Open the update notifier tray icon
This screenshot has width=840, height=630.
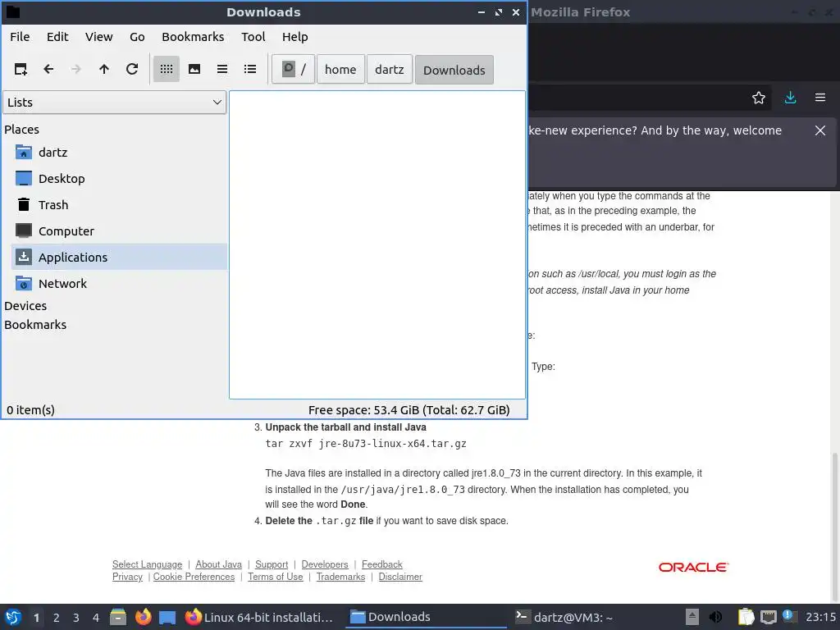tap(789, 616)
